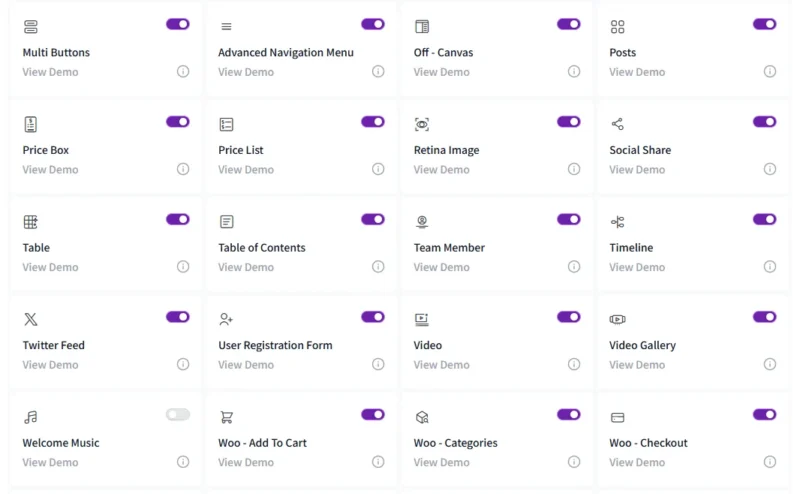The width and height of the screenshot is (800, 494).
Task: Disable the Posts widget toggle
Action: click(764, 24)
